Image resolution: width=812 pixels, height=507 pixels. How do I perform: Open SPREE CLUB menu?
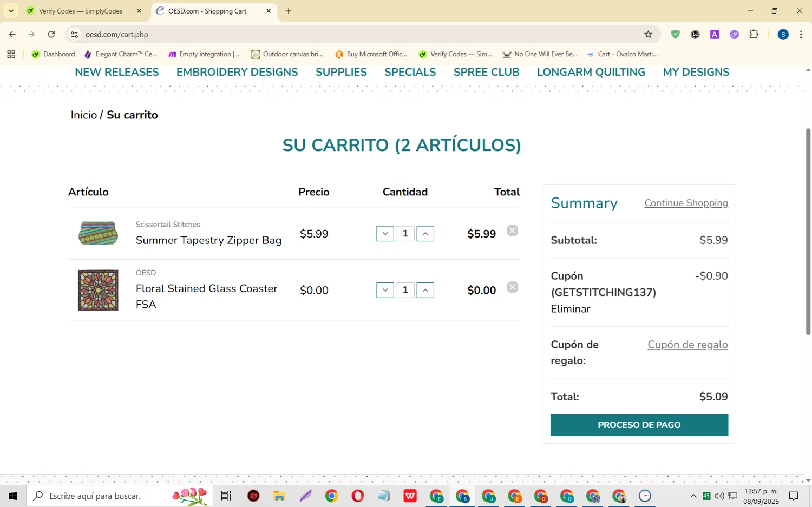(486, 72)
